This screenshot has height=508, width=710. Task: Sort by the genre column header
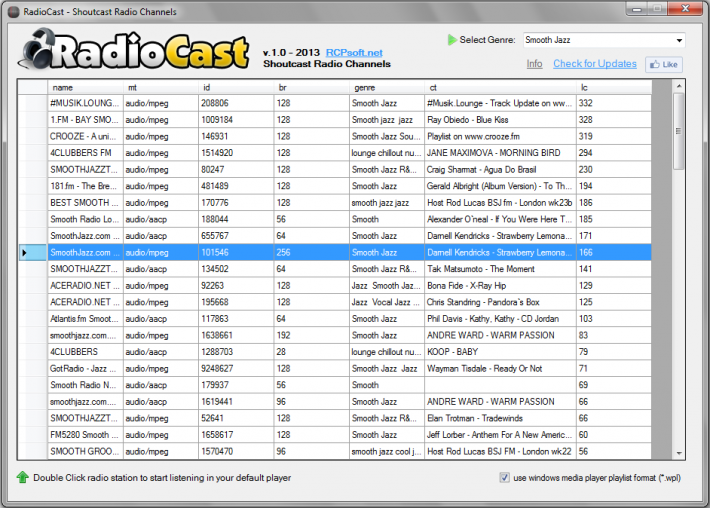point(387,87)
